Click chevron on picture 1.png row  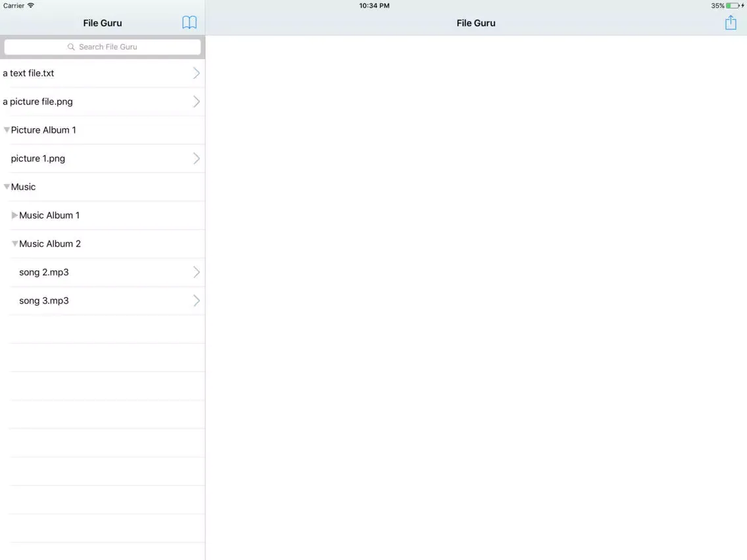pyautogui.click(x=196, y=158)
